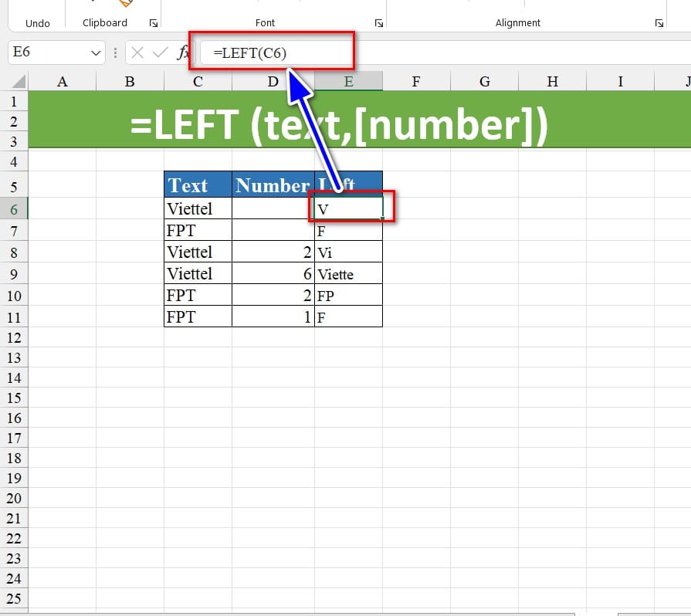The image size is (691, 616).
Task: Select column C header
Action: (x=198, y=81)
